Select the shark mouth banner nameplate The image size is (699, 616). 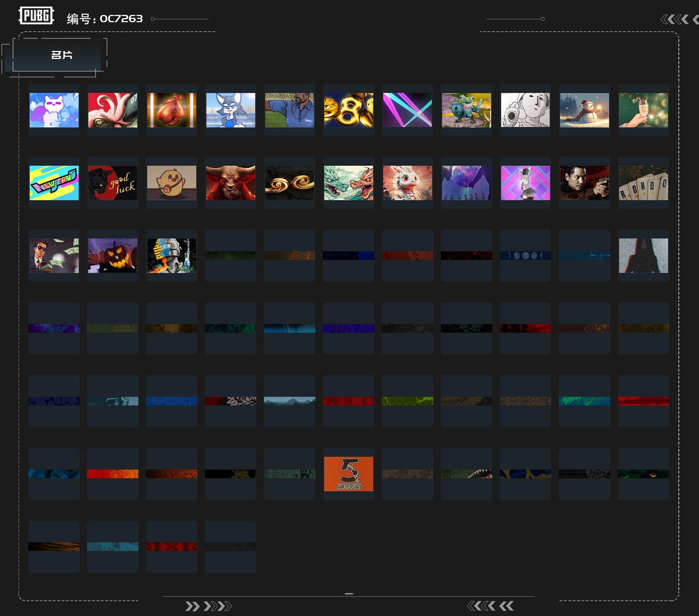466,474
